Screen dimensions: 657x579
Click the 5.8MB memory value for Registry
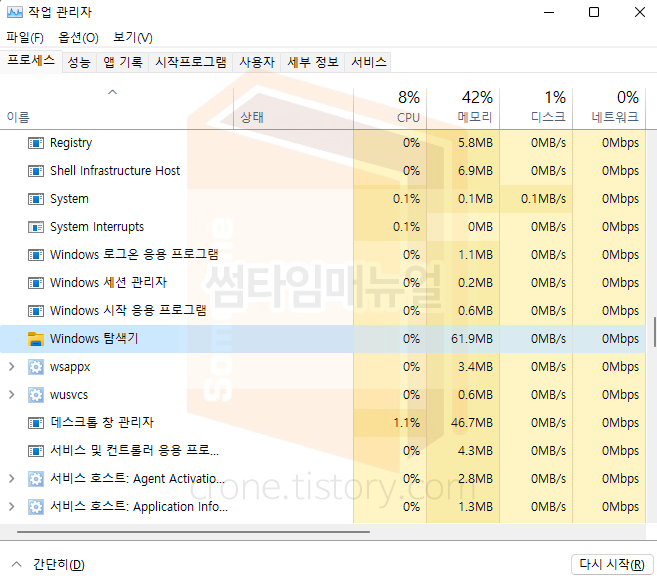pos(475,143)
